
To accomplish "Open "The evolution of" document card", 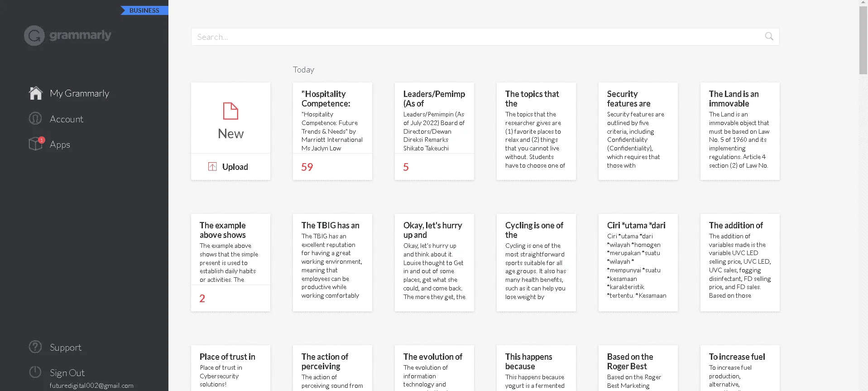I will point(434,368).
